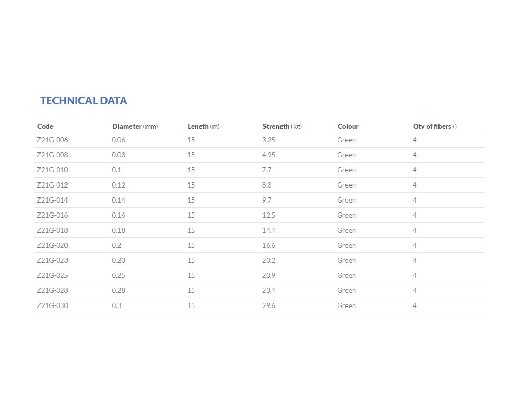The height and width of the screenshot is (399, 532).
Task: Click the Qty of fibers column header
Action: point(435,126)
